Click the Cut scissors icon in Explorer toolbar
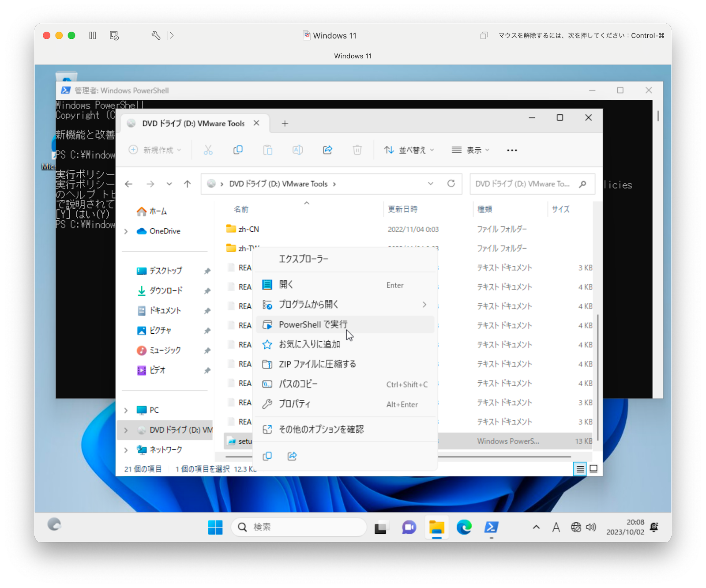This screenshot has height=588, width=706. pos(208,150)
